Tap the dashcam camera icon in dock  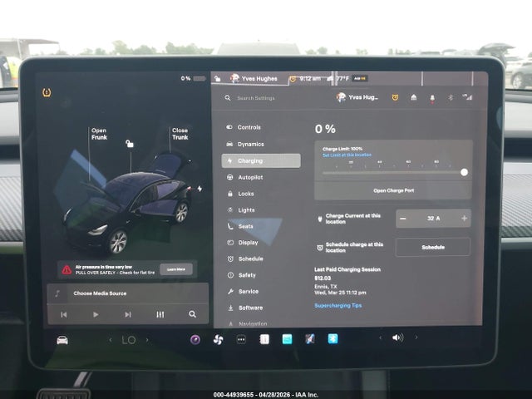[x=195, y=339]
